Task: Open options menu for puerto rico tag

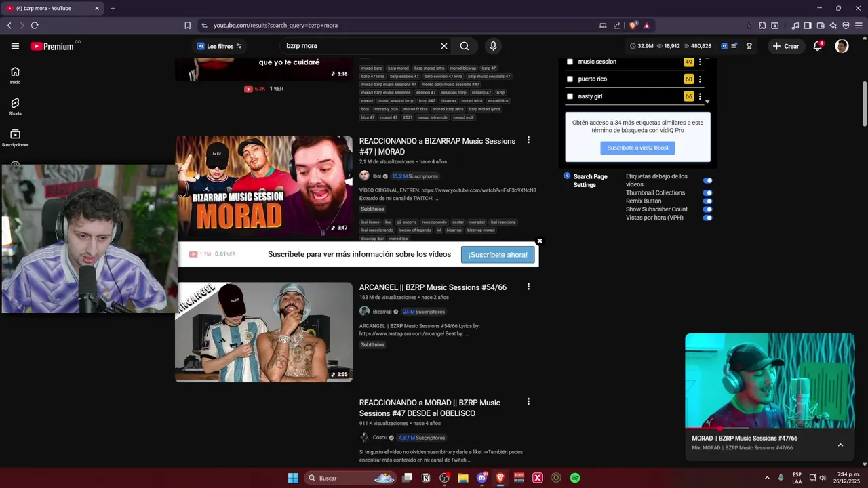Action: [700, 79]
